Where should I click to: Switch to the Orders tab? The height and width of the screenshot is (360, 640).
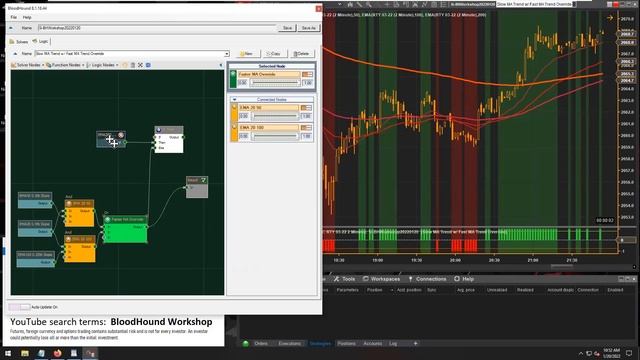click(x=261, y=344)
